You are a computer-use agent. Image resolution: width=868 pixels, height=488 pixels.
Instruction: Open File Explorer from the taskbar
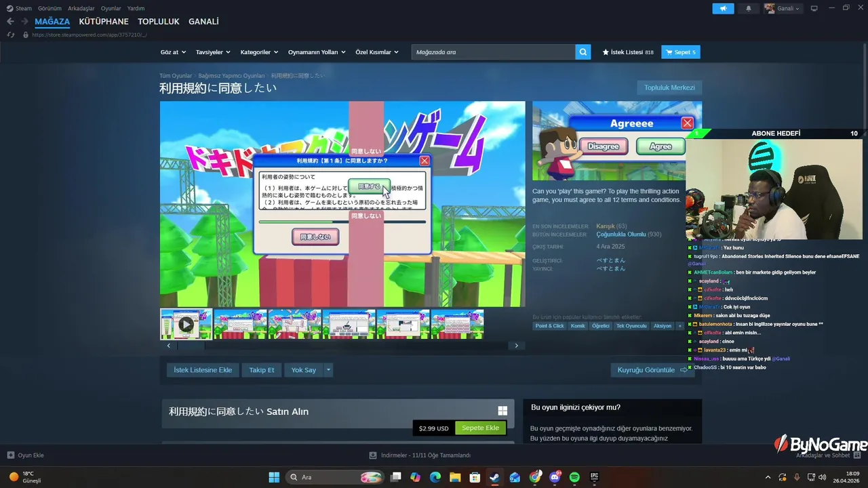455,477
